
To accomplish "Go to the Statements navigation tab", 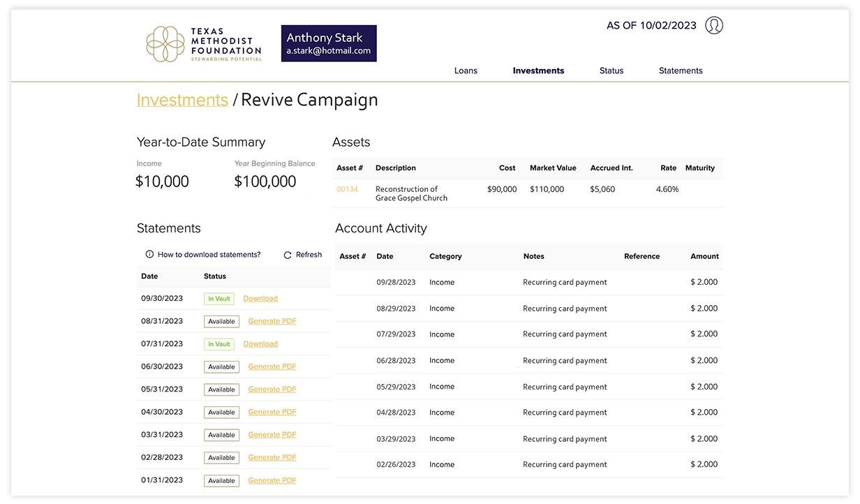I will [680, 71].
